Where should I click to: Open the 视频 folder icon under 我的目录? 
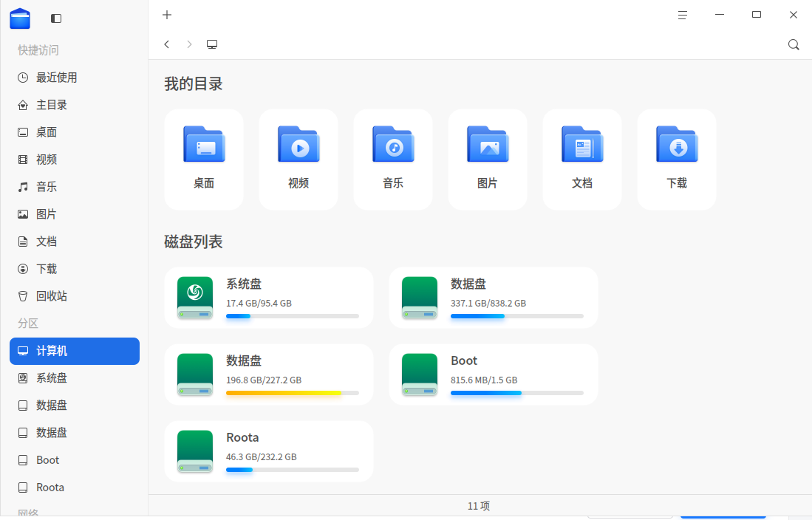point(298,145)
